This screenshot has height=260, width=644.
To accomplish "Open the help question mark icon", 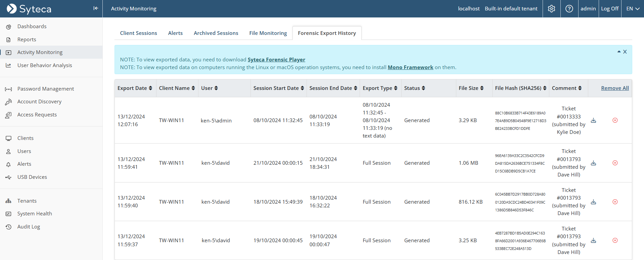I will 569,9.
